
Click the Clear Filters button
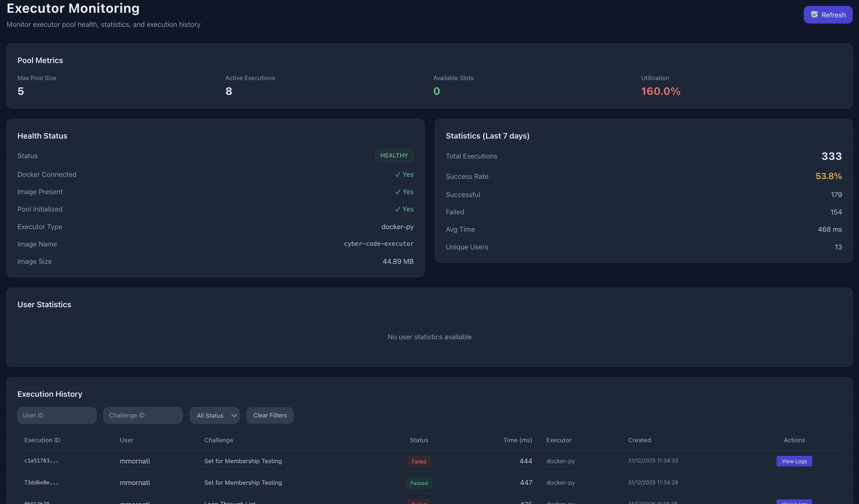[270, 415]
